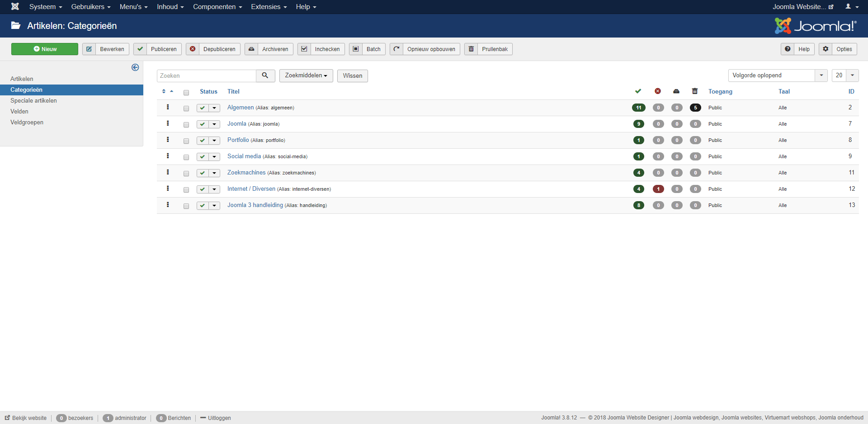Check the checkbox for the Joomla category
Screen dimensions: 868x424
point(186,124)
